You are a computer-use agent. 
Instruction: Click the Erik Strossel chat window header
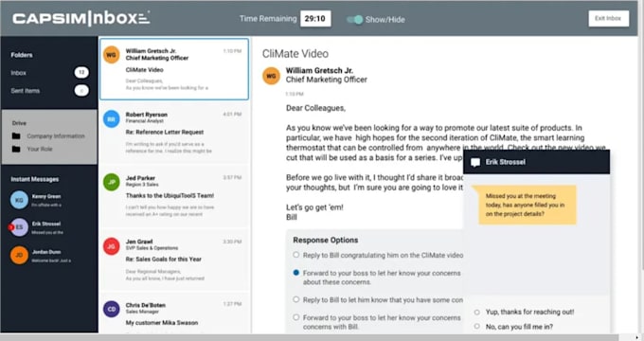click(x=536, y=162)
